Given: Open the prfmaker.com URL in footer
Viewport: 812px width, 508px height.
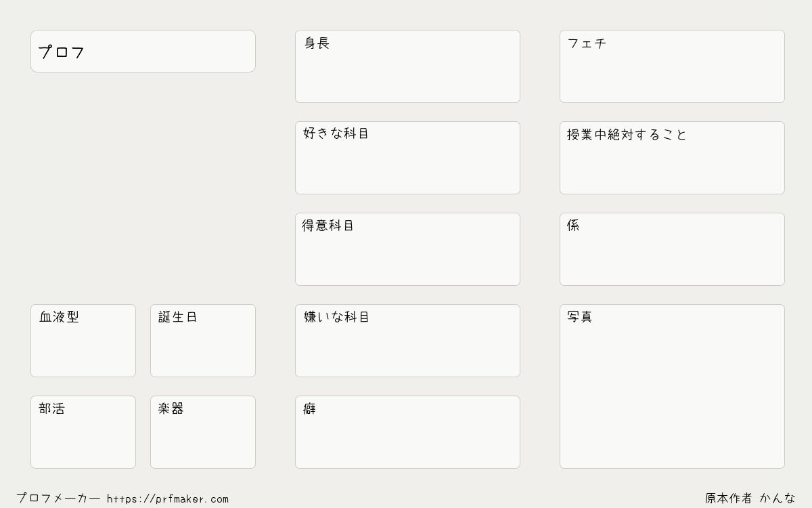Looking at the screenshot, I should (x=168, y=499).
